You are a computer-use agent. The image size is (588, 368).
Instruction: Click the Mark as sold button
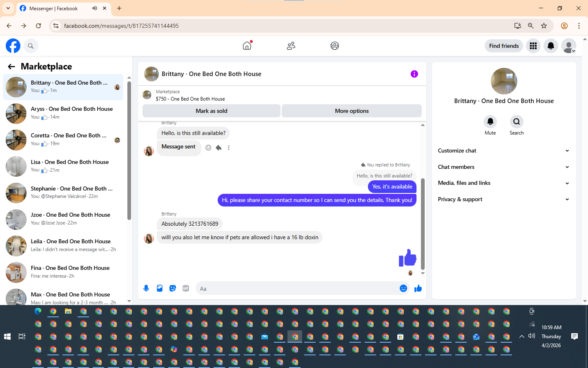click(x=212, y=111)
